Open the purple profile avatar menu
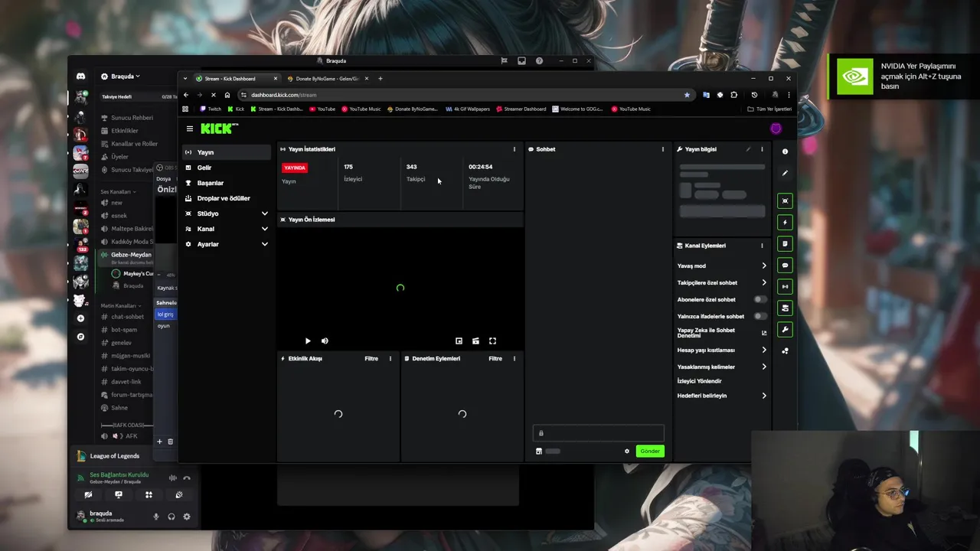The height and width of the screenshot is (551, 980). click(x=776, y=129)
